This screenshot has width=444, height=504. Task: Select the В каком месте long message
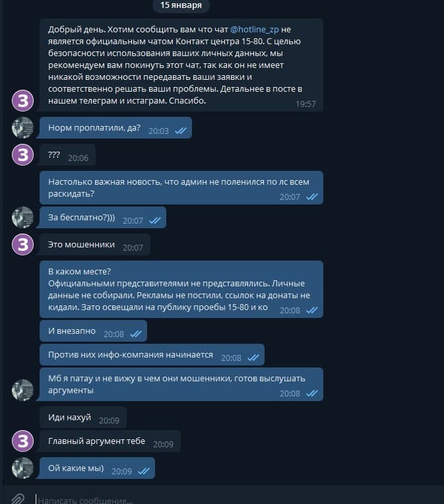(181, 290)
